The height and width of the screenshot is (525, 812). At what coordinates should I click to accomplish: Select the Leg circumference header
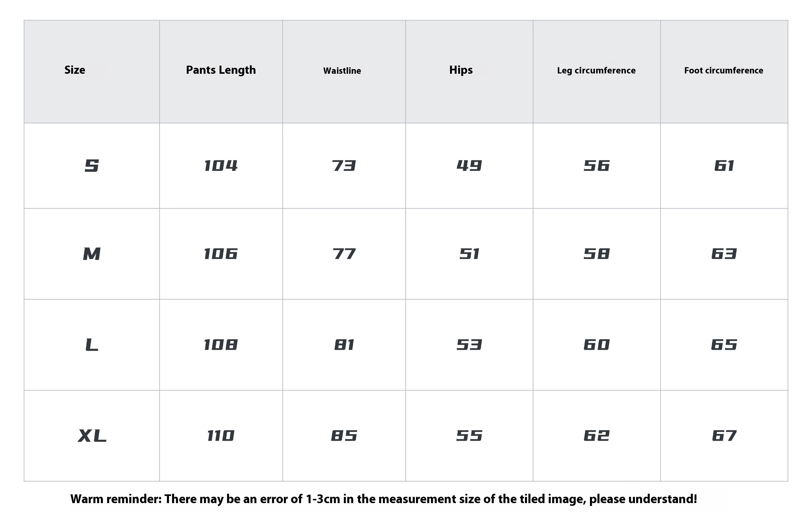596,71
